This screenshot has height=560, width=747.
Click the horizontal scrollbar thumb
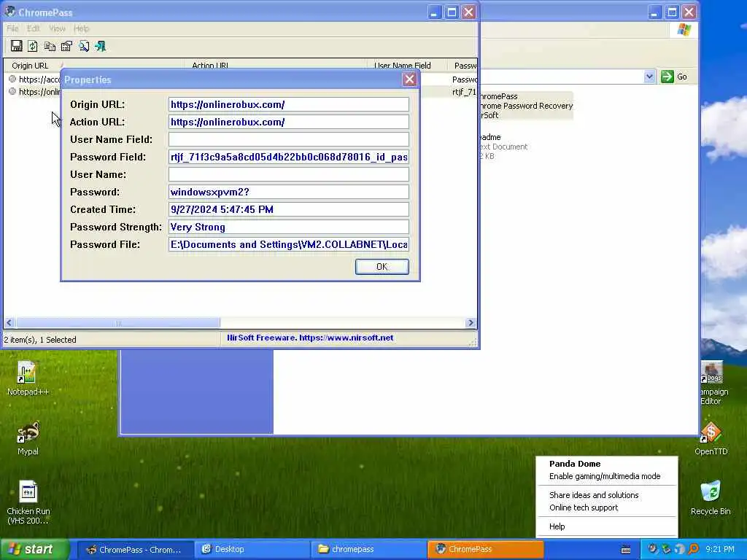tap(117, 323)
